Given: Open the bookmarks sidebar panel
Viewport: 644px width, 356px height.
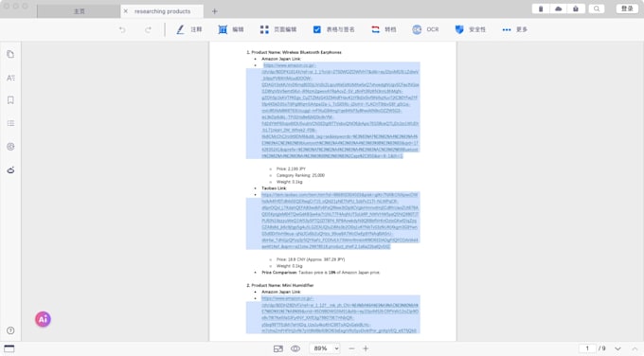Looking at the screenshot, I should (10, 100).
